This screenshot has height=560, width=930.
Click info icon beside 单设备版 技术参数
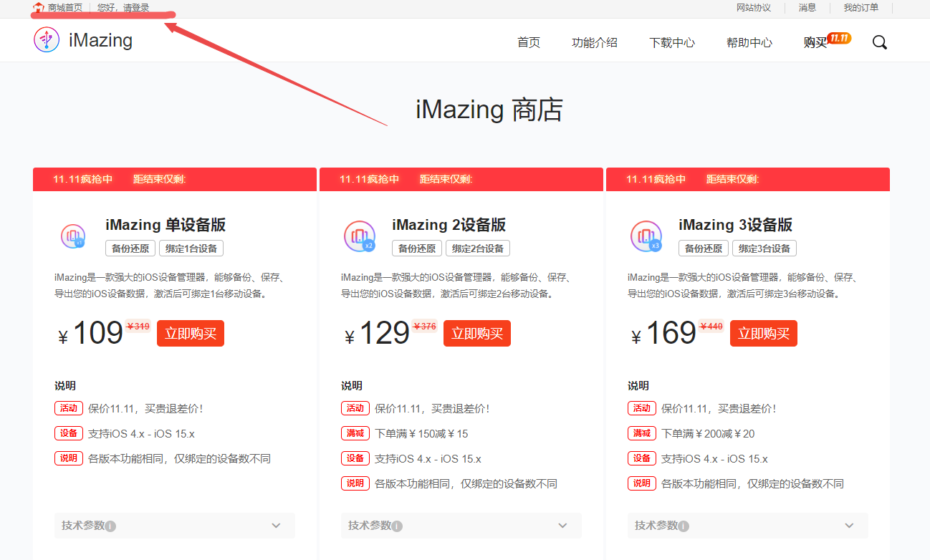pos(111,526)
